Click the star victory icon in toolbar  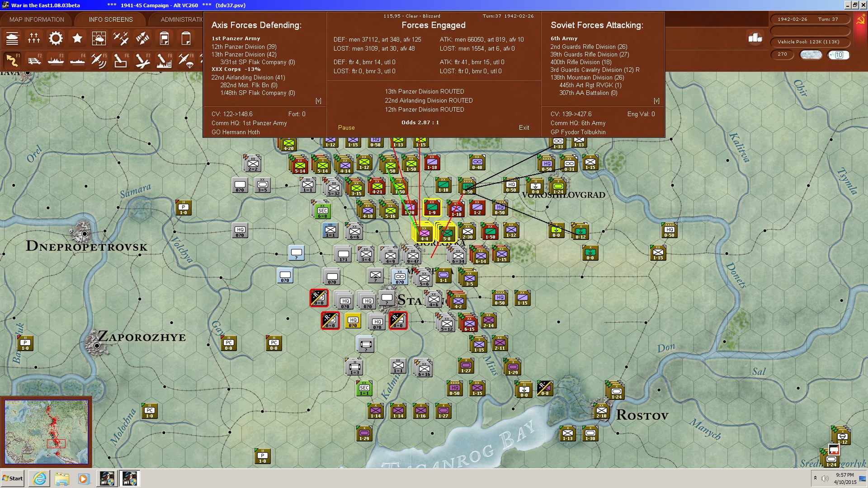[x=77, y=38]
